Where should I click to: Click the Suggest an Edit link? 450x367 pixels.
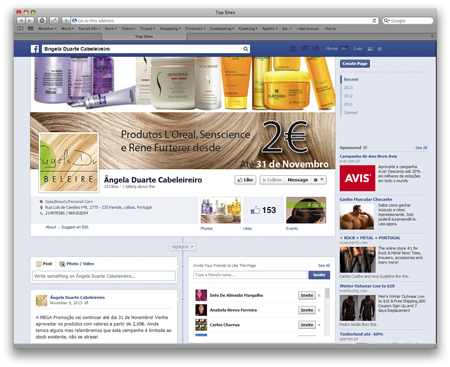click(x=75, y=227)
